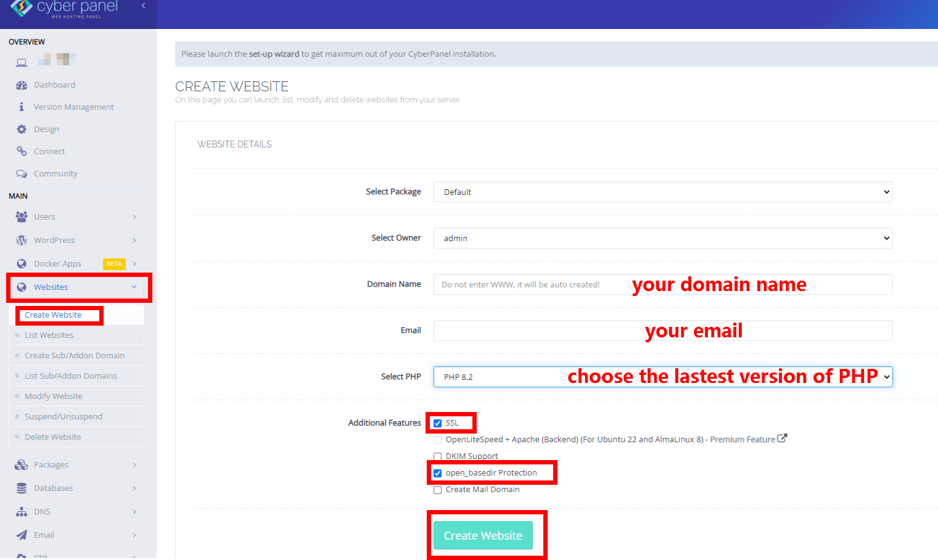Click the Email input field

tap(663, 331)
